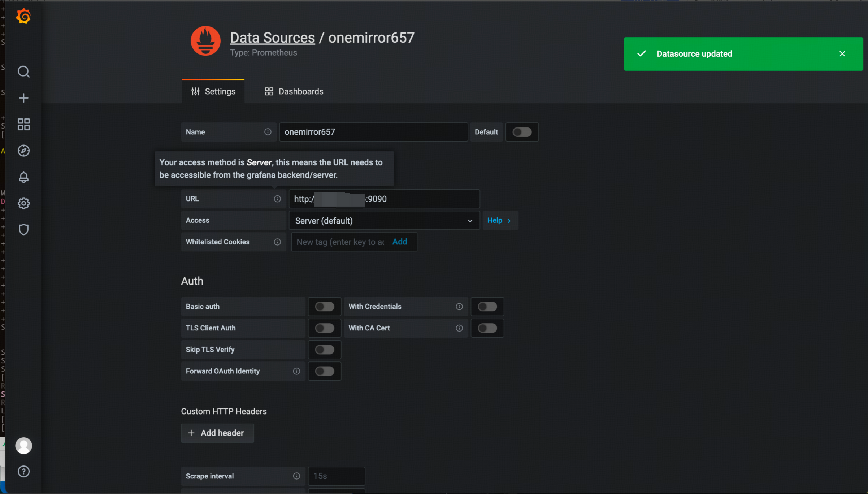Click the With CA Cert info icon
868x494 pixels.
pos(459,328)
